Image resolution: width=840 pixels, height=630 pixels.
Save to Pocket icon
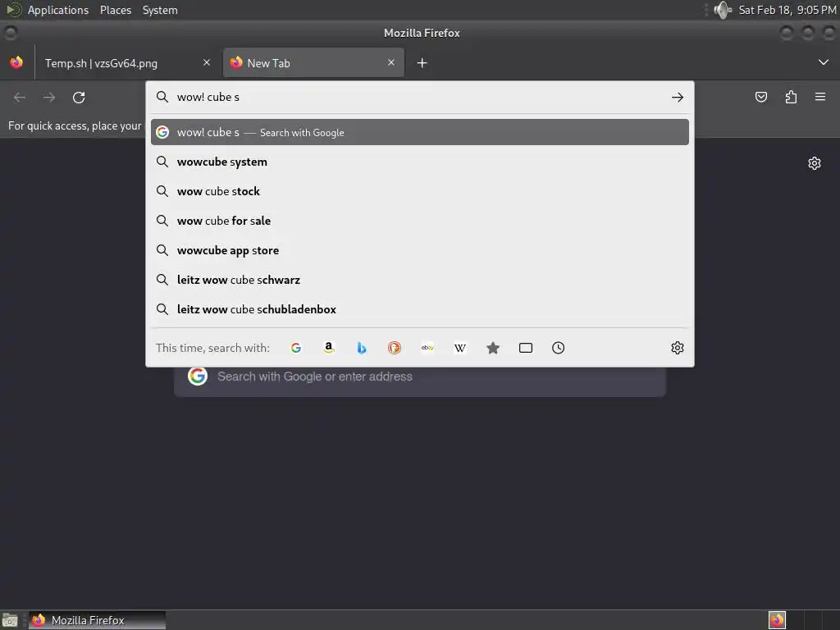pyautogui.click(x=760, y=97)
